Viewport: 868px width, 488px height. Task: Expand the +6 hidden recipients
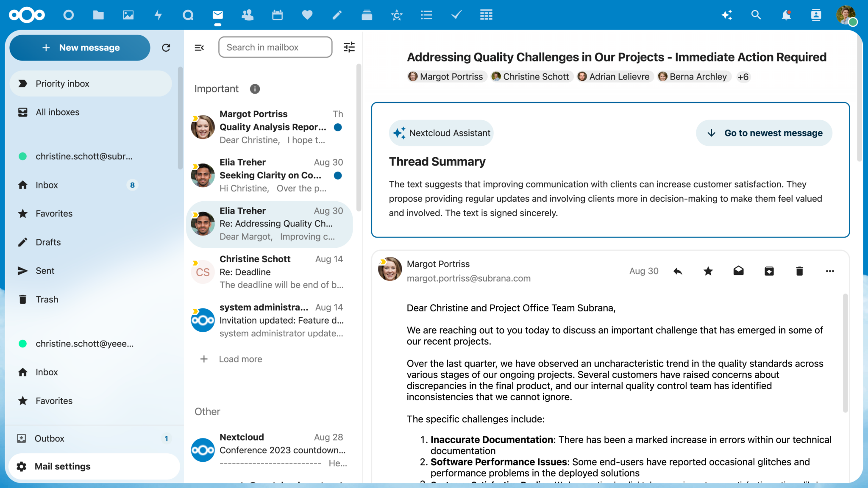(x=743, y=77)
